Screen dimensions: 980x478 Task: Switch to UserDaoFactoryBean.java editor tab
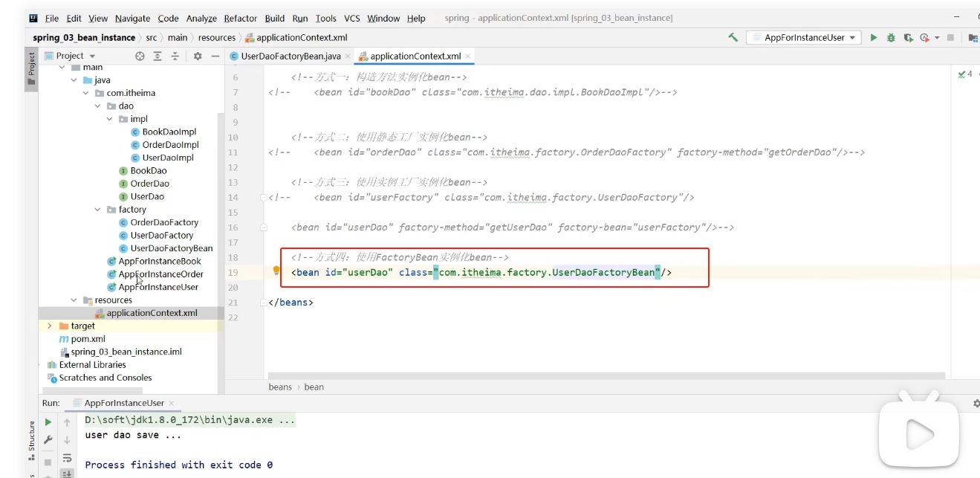[x=290, y=56]
